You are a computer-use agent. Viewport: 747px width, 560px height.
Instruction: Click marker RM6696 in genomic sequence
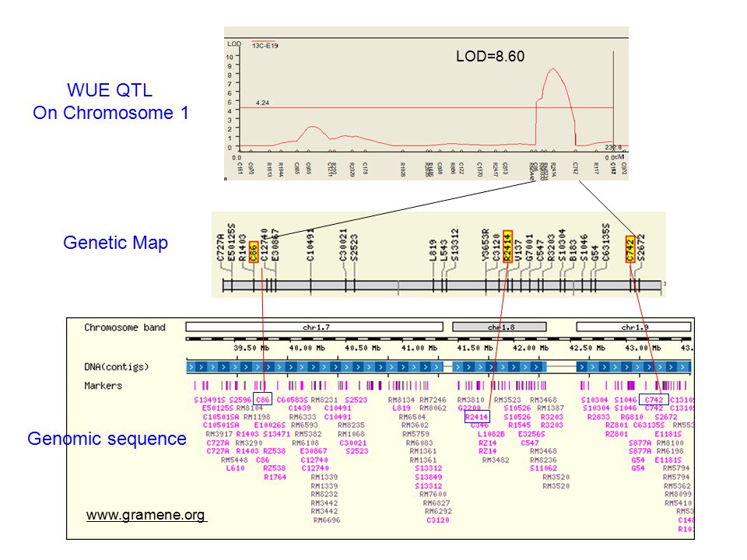pos(327,520)
